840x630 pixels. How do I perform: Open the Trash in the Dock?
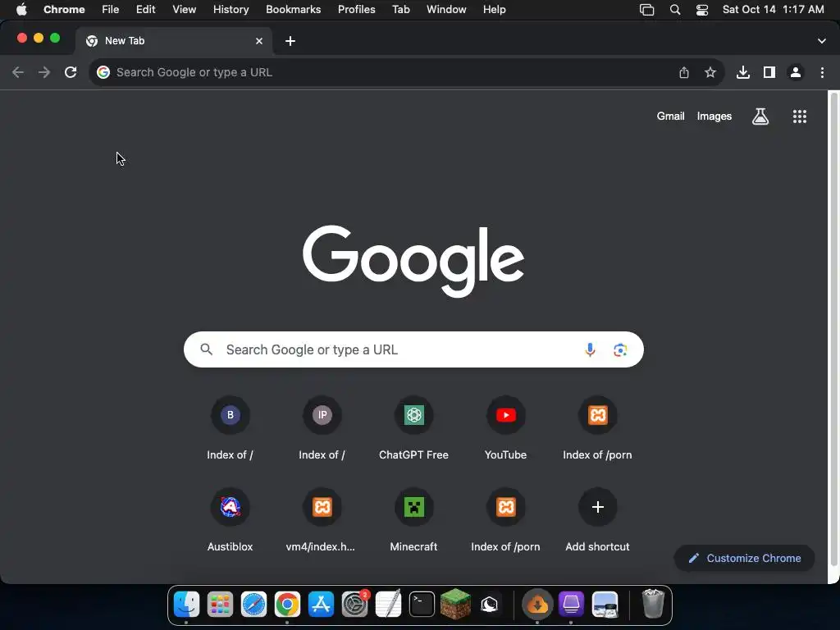pos(652,604)
